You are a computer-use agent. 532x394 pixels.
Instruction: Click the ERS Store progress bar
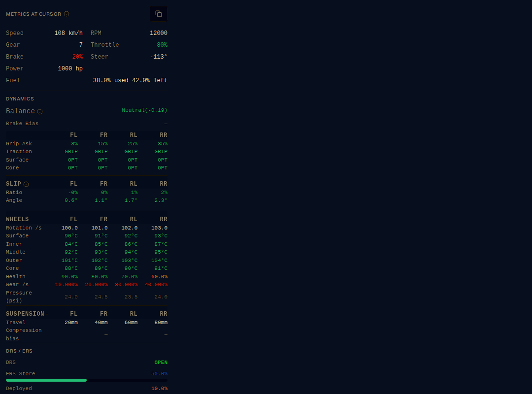tap(87, 380)
